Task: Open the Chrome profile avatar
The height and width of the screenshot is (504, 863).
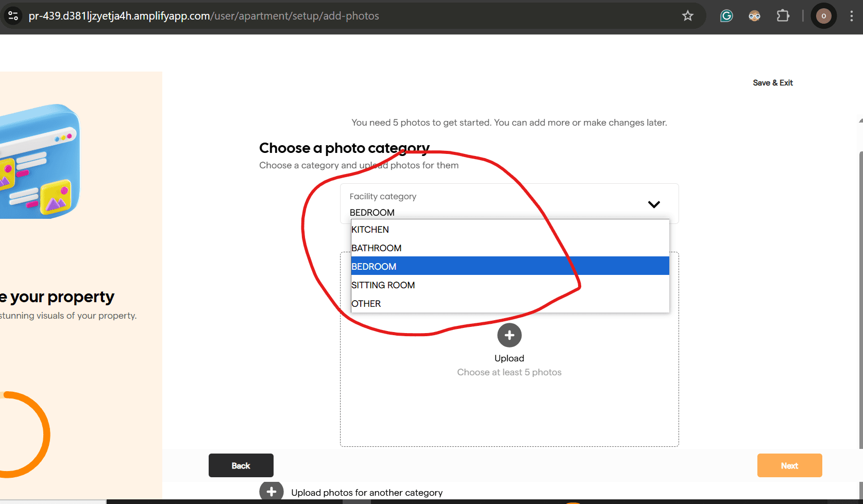Action: (x=823, y=16)
